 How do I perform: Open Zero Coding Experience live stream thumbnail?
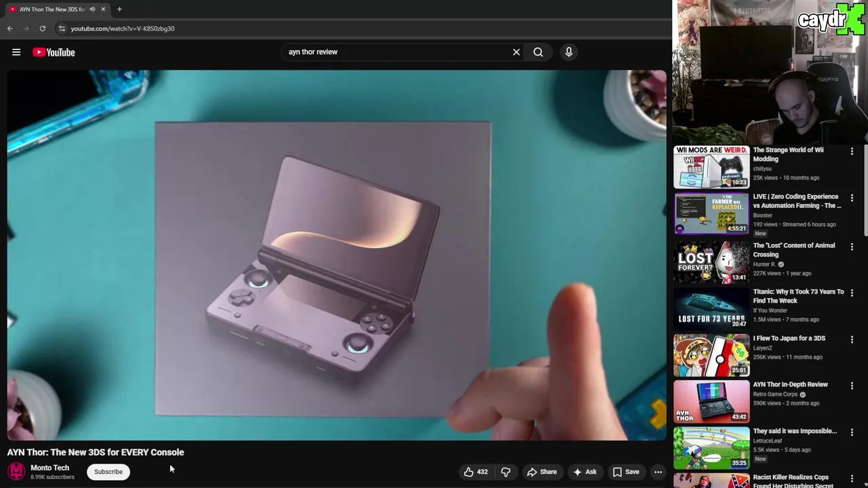[x=711, y=213]
